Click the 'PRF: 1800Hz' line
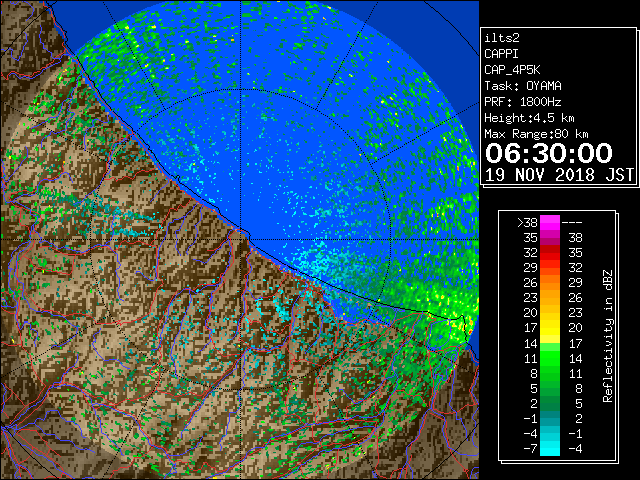 [x=523, y=102]
